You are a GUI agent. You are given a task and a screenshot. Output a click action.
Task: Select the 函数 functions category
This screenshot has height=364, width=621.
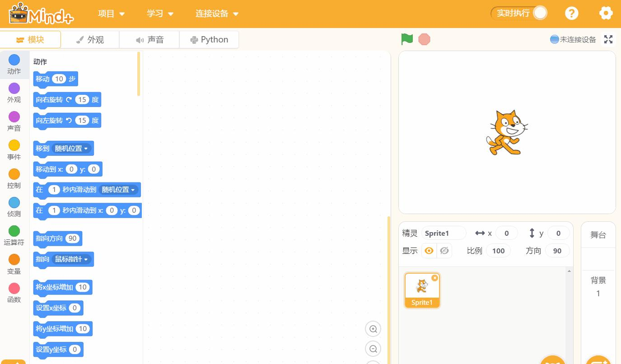pos(14,293)
